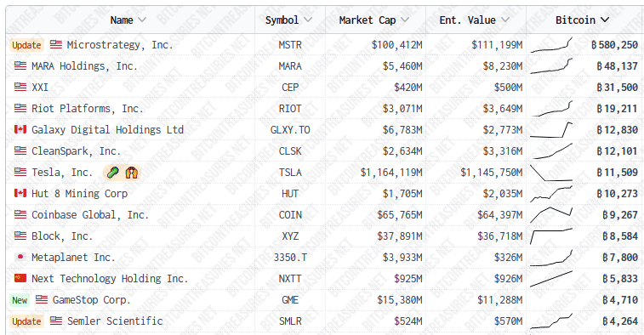644x335 pixels.
Task: Click the praying hands emoji beside Tesla
Action: [x=131, y=173]
